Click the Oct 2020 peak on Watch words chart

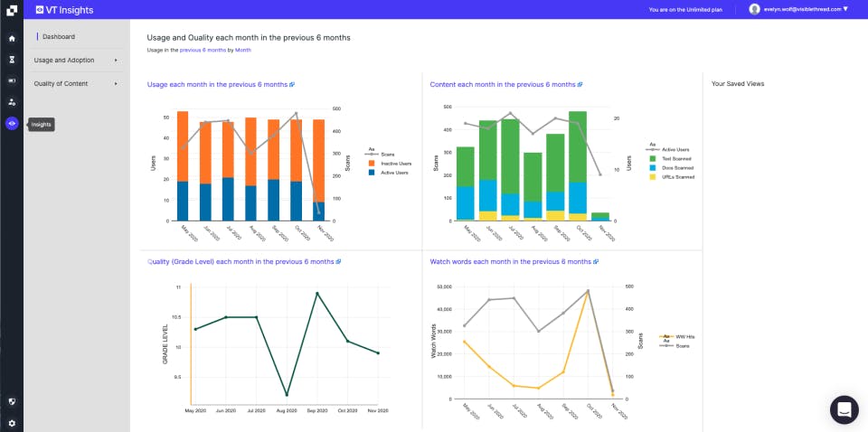pyautogui.click(x=588, y=291)
